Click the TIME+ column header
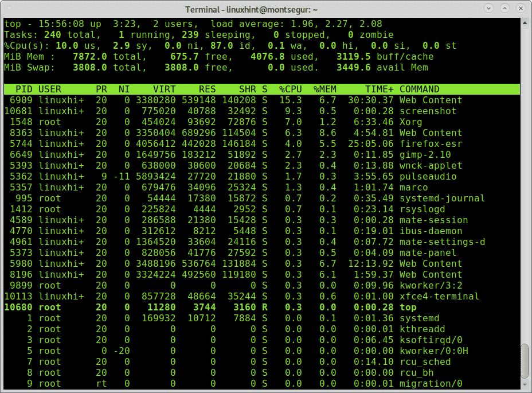 tap(380, 90)
